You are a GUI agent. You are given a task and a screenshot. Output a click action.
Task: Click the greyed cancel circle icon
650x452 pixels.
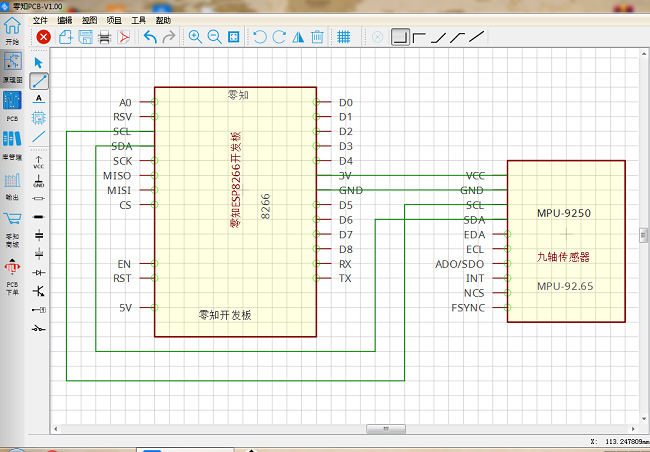coord(377,37)
